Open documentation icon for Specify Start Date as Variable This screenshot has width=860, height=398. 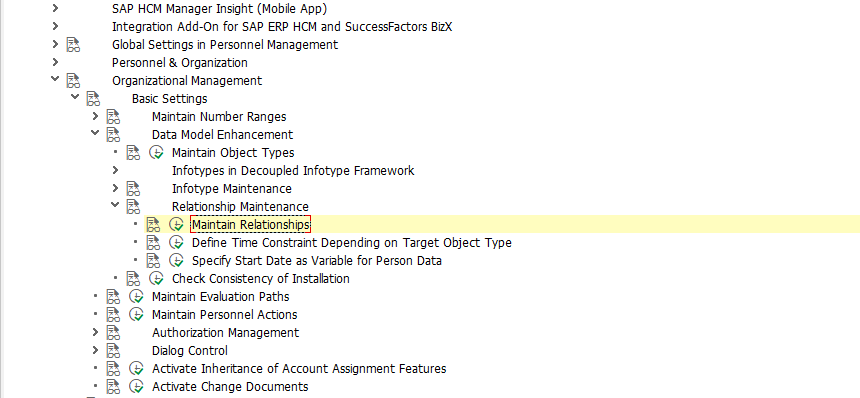point(153,260)
